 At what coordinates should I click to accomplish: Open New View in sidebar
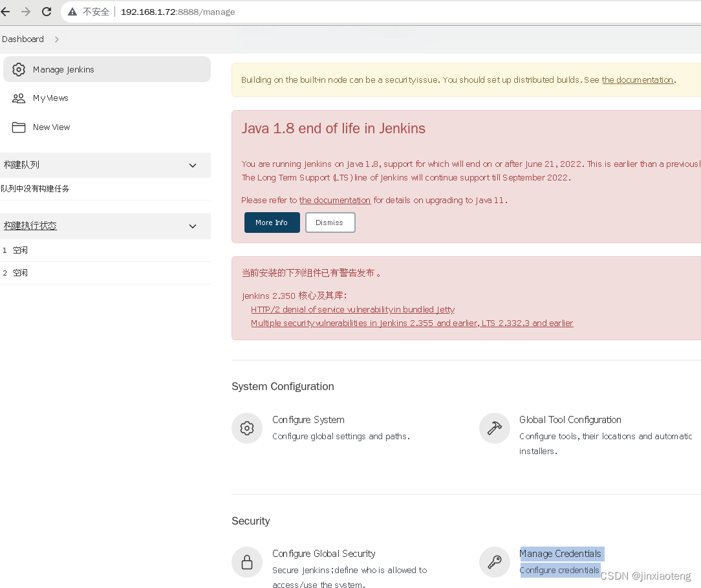52,127
